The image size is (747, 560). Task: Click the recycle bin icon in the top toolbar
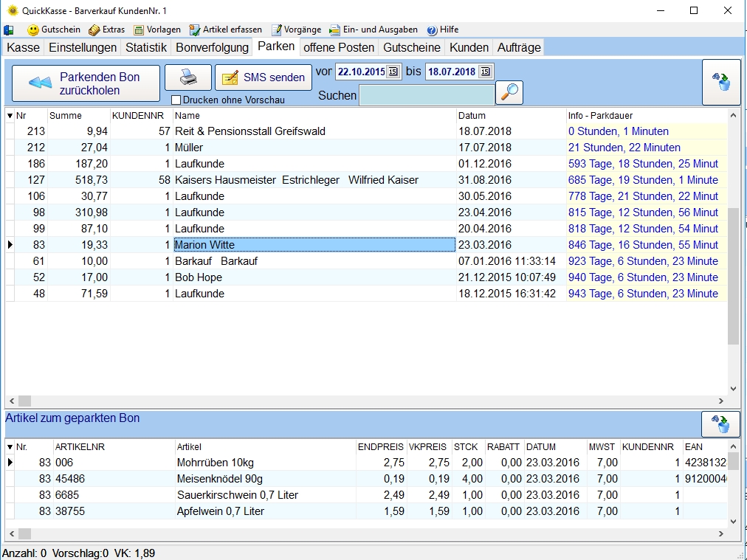(721, 82)
